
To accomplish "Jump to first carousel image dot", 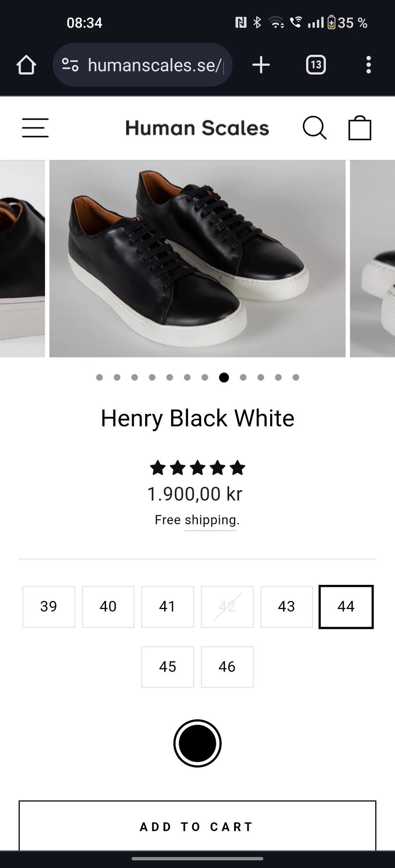I will [99, 377].
